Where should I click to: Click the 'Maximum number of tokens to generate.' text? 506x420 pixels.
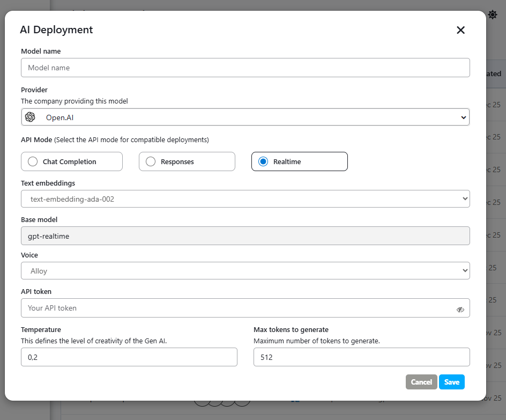pyautogui.click(x=317, y=341)
